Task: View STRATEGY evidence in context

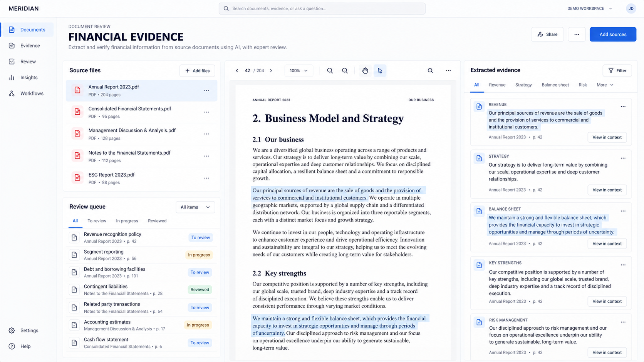Action: click(607, 190)
